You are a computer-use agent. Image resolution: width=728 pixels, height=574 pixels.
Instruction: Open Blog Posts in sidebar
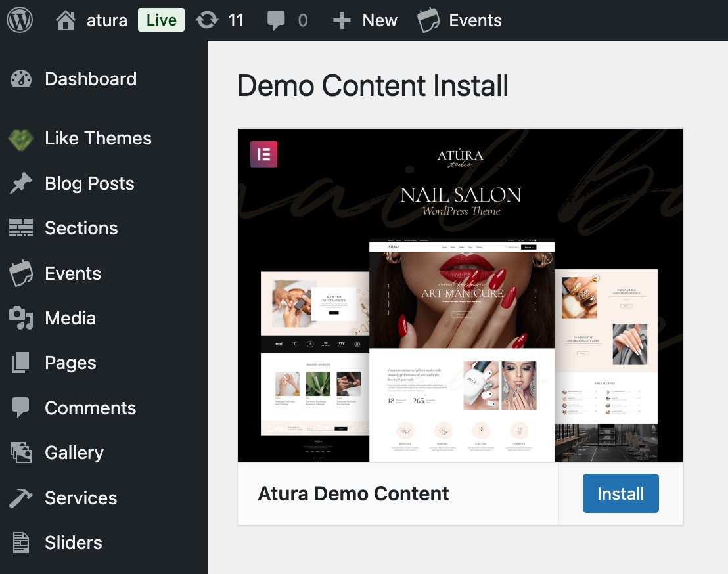89,184
